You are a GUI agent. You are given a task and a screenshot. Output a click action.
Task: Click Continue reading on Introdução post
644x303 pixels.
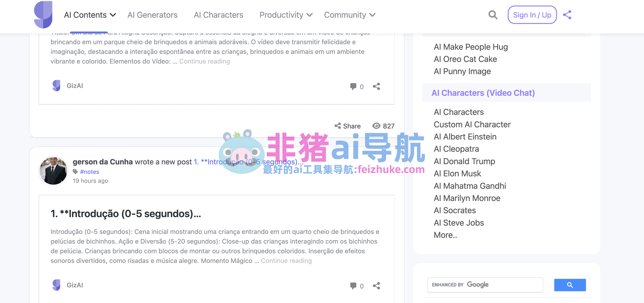(286, 261)
